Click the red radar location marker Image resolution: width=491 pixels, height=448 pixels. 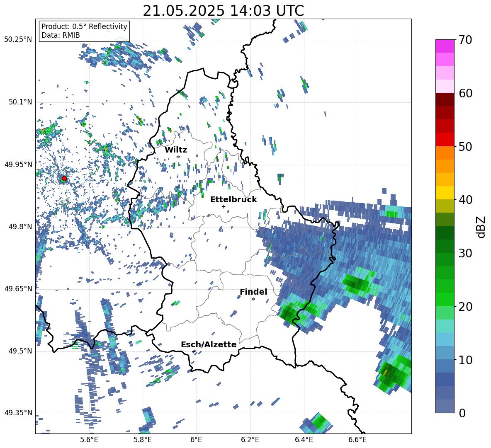(64, 179)
